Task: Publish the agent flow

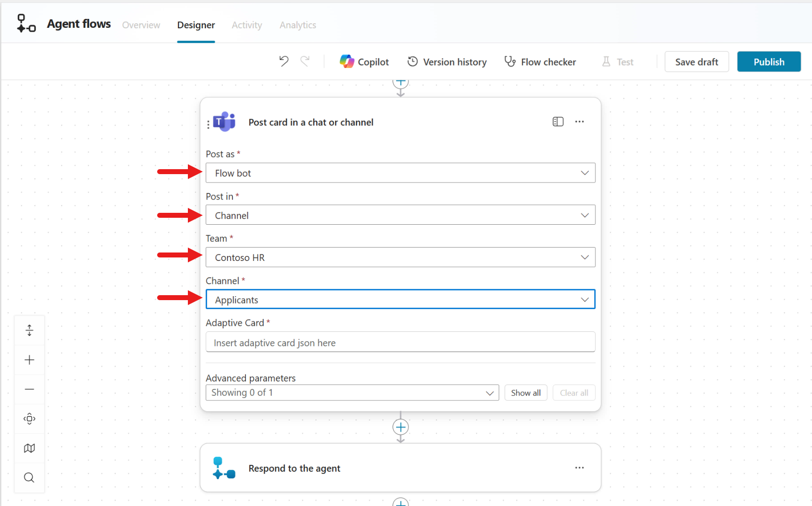Action: click(x=769, y=61)
